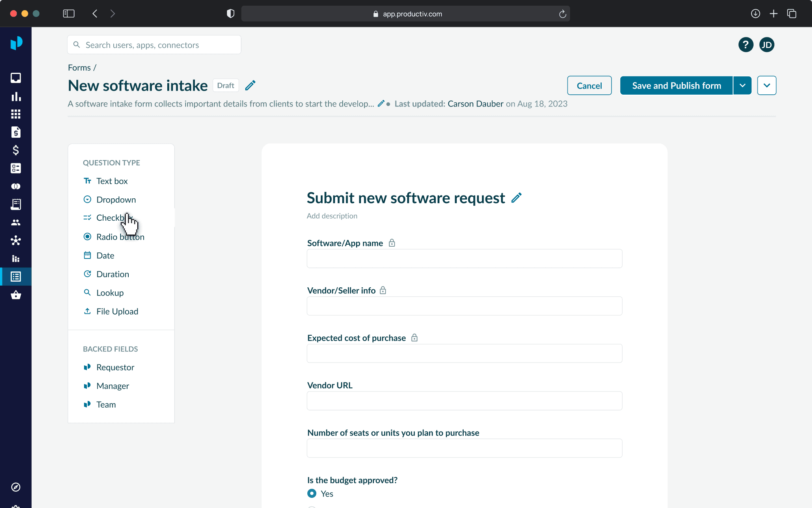
Task: Open the compass explore sidebar icon
Action: point(16,487)
